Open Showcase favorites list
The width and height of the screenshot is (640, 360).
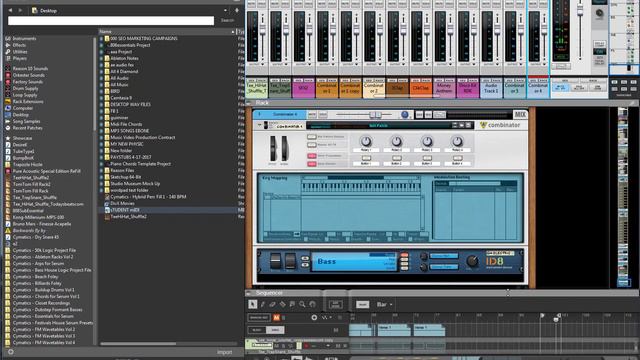22,138
